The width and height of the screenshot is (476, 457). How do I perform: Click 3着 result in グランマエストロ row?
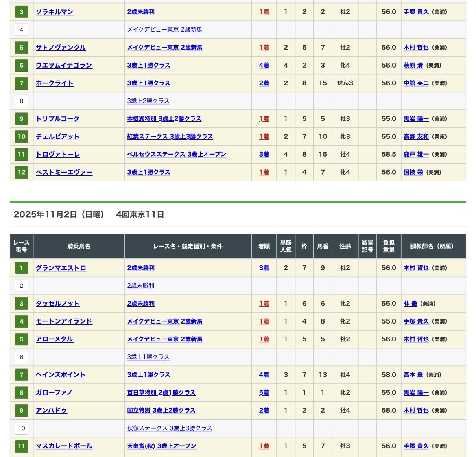coord(264,268)
